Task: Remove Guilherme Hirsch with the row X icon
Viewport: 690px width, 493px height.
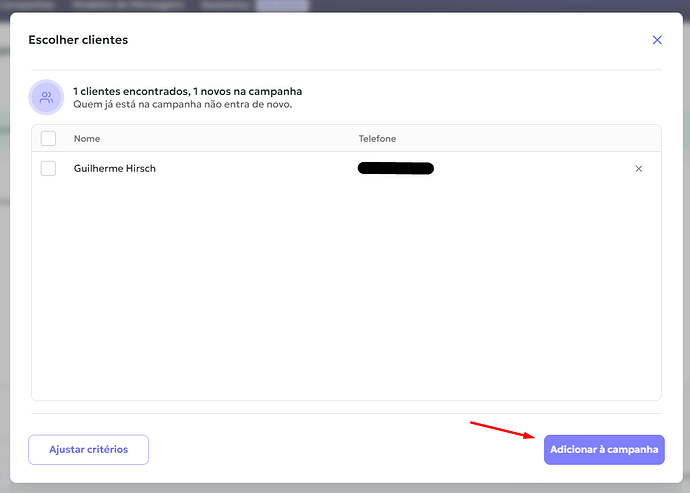Action: tap(639, 169)
